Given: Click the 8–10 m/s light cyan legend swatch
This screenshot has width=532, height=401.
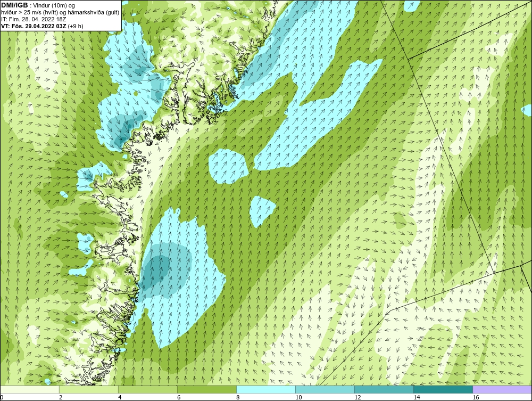Looking at the screenshot, I should coord(266,389).
